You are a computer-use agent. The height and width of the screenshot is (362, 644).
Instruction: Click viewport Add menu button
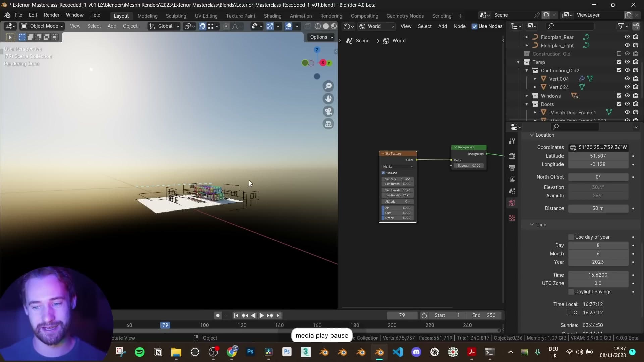coord(112,26)
